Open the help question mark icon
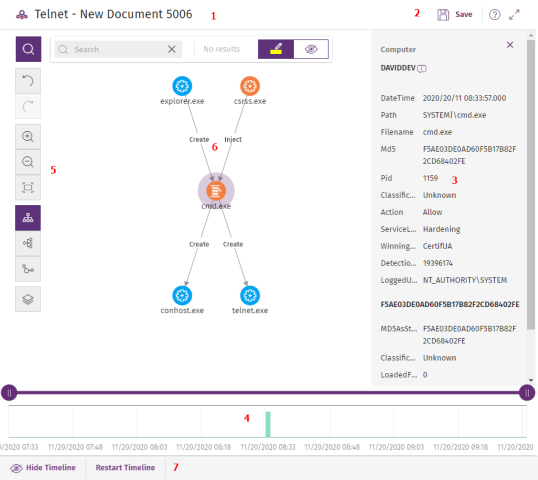The height and width of the screenshot is (480, 538). [494, 14]
